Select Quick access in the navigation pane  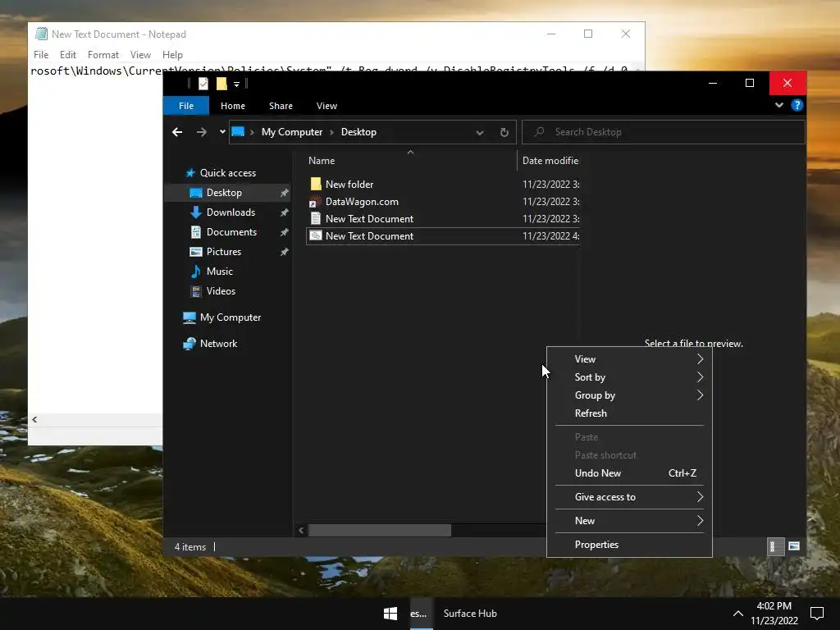coord(228,173)
